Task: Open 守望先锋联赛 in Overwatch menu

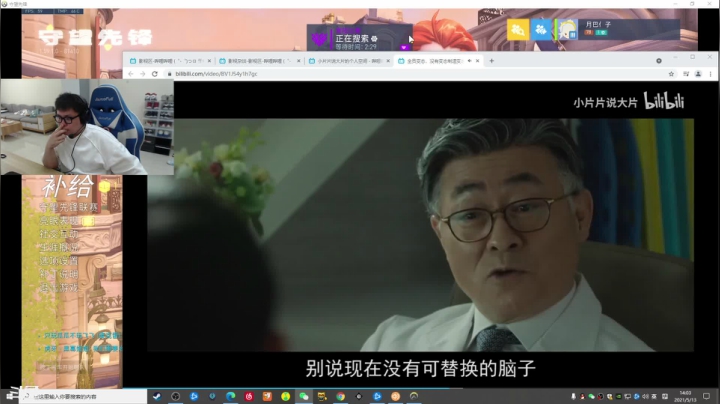Action: [x=69, y=208]
